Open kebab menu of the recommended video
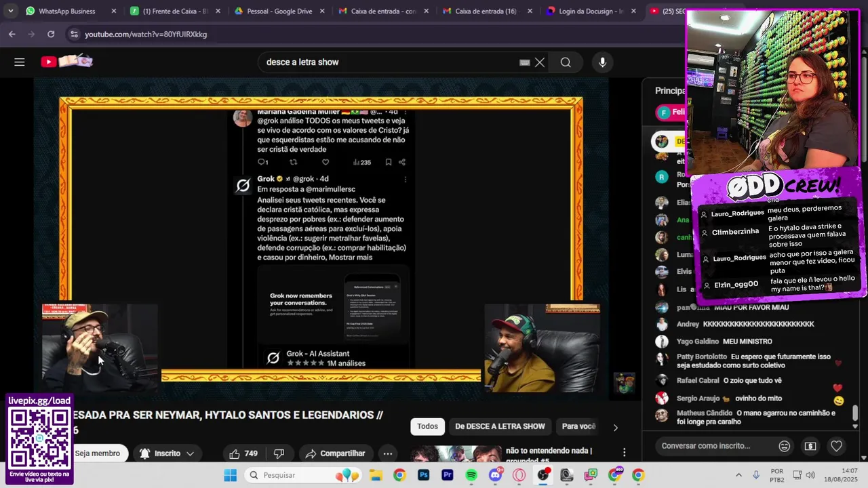The height and width of the screenshot is (488, 868). (624, 453)
